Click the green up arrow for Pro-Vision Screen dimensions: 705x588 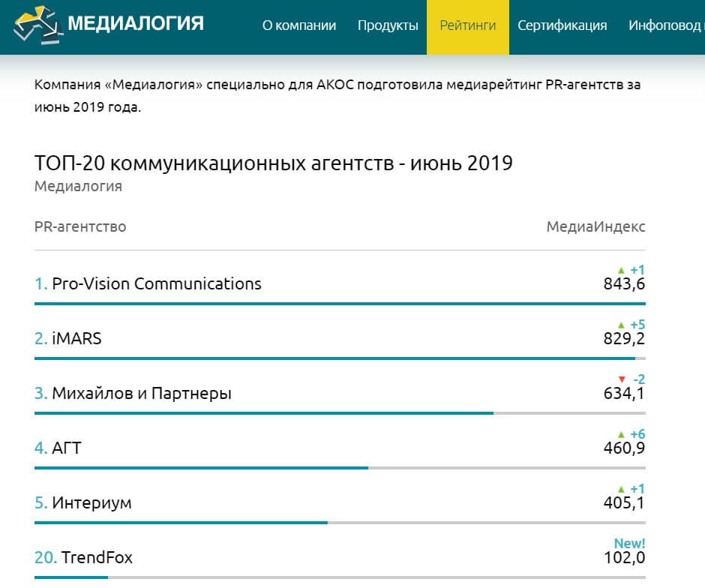[x=621, y=271]
